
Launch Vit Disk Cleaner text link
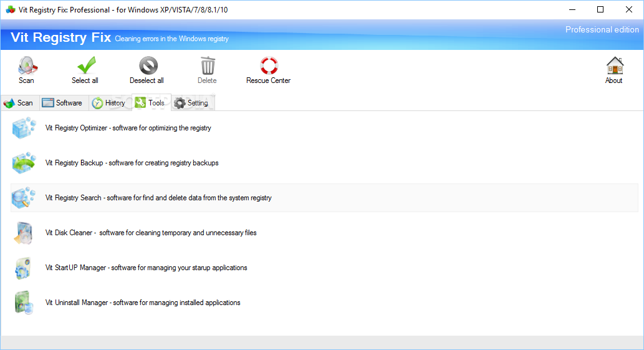pyautogui.click(x=151, y=233)
